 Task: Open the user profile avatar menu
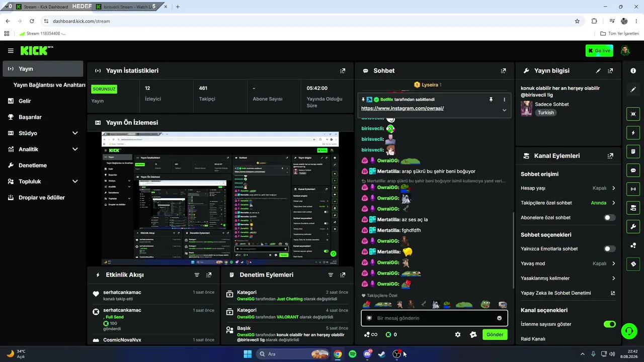coord(625,51)
